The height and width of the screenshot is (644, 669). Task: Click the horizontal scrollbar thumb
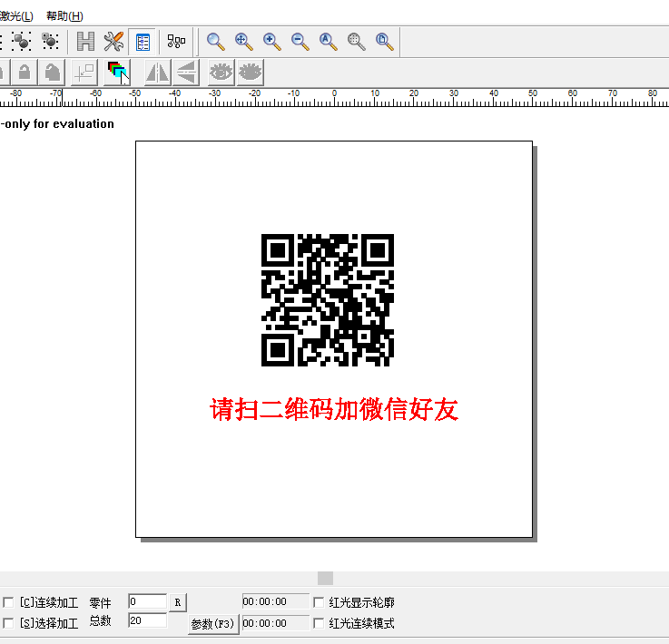click(325, 579)
